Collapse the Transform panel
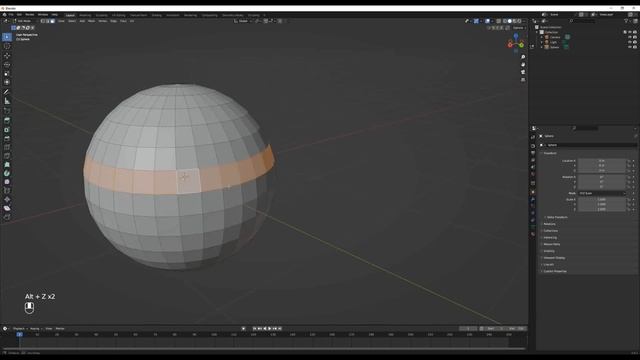 549,153
